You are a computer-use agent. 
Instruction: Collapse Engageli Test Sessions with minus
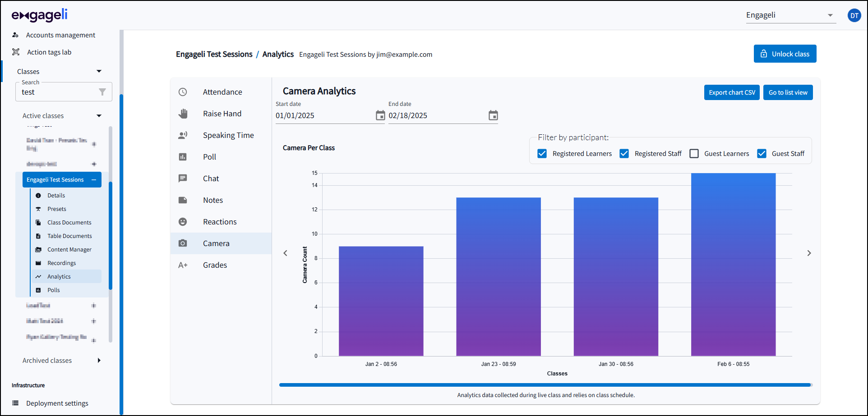click(94, 180)
